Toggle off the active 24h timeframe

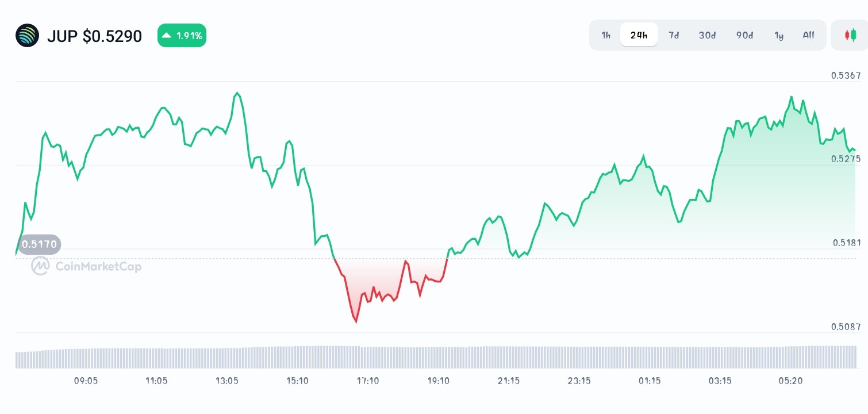click(x=638, y=35)
